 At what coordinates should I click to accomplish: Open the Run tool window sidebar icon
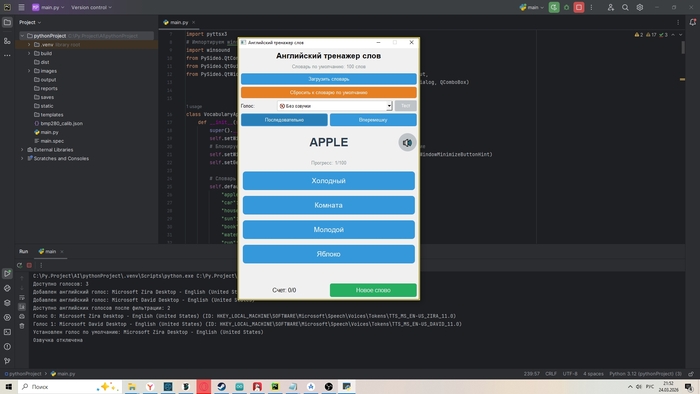tap(7, 274)
